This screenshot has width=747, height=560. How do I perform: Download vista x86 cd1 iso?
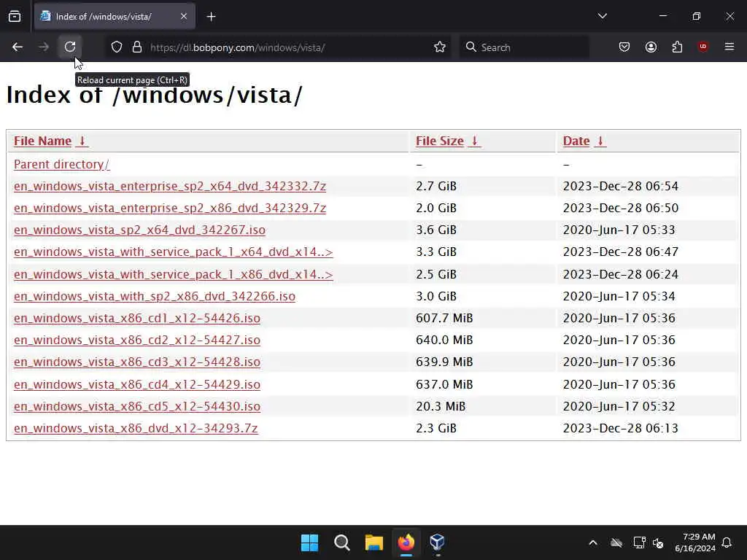click(x=136, y=318)
